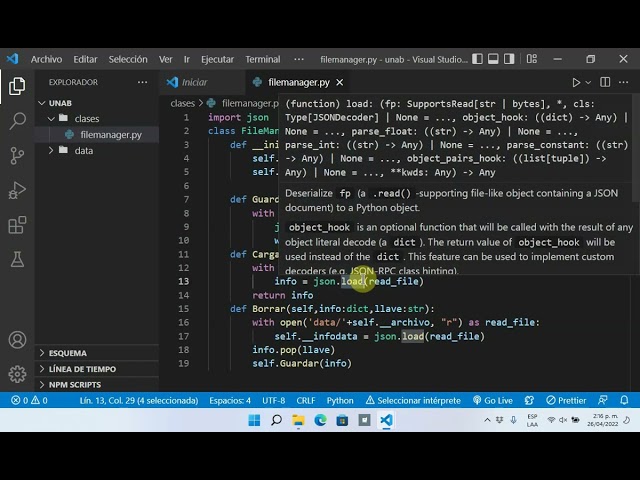Open the Ejecutar menu
Screen dimensions: 640x480
point(217,59)
